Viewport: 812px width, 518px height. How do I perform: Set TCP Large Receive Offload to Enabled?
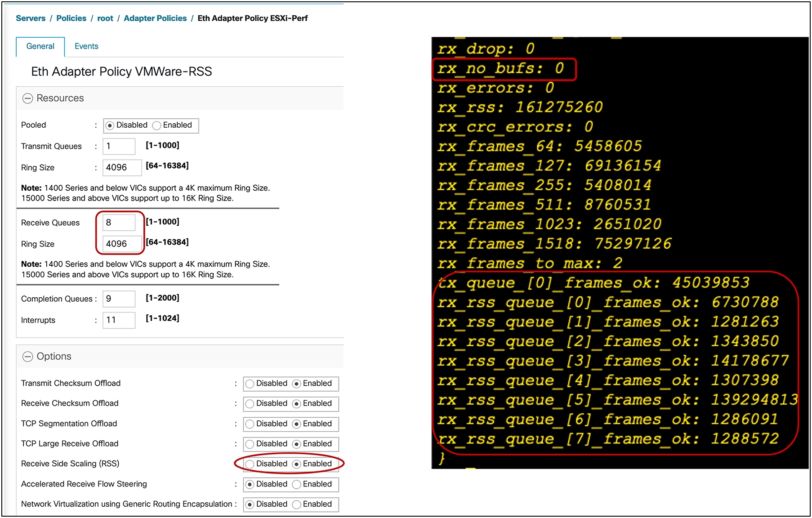[296, 444]
